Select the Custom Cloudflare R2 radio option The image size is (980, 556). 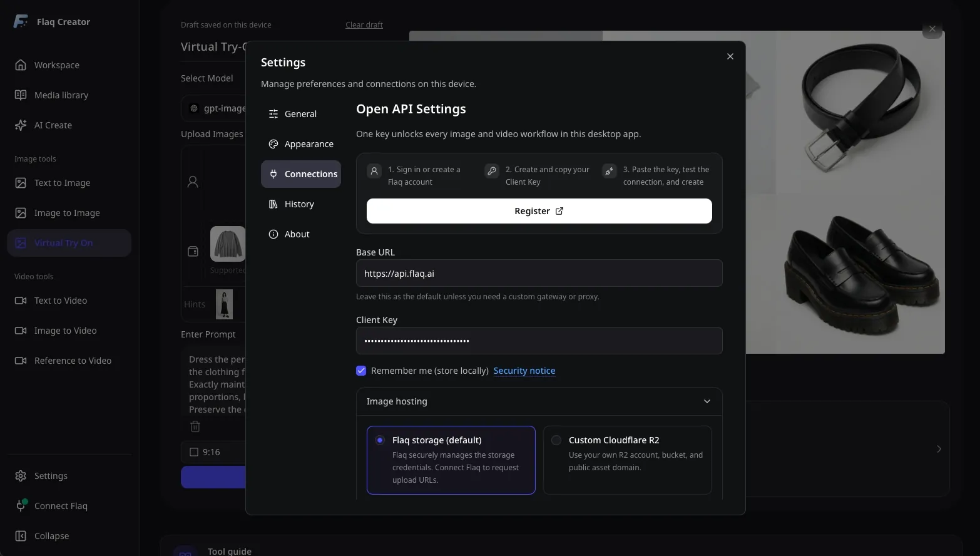[556, 440]
